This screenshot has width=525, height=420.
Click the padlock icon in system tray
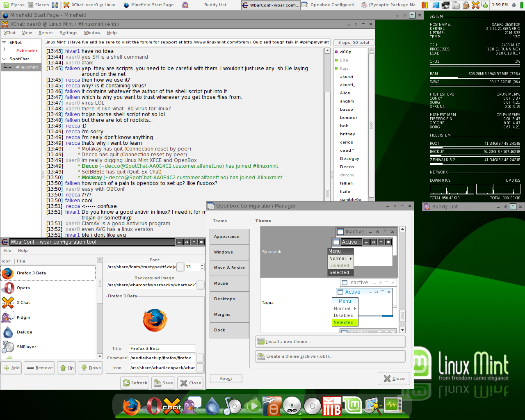[x=466, y=5]
